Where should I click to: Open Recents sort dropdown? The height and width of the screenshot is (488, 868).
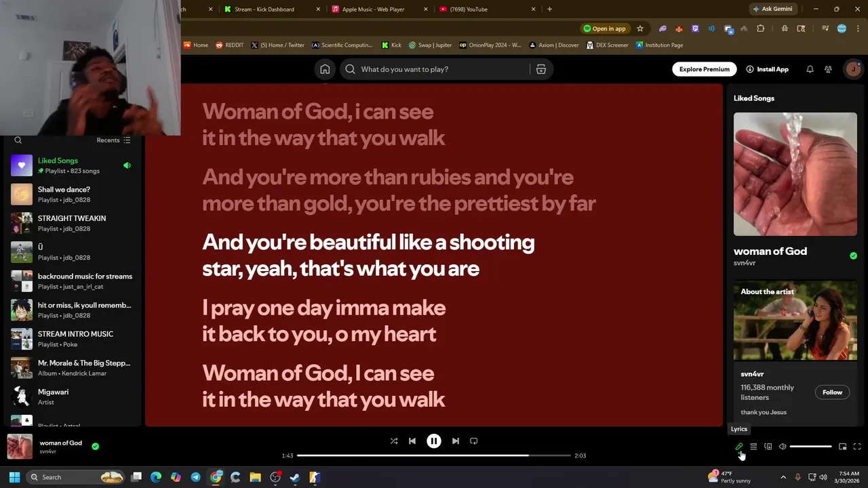113,140
